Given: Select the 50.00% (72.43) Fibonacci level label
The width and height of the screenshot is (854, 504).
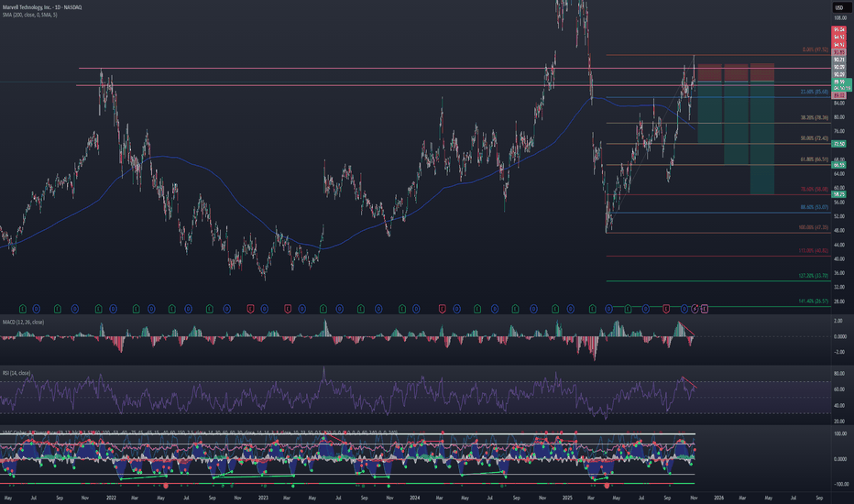Looking at the screenshot, I should pyautogui.click(x=813, y=138).
